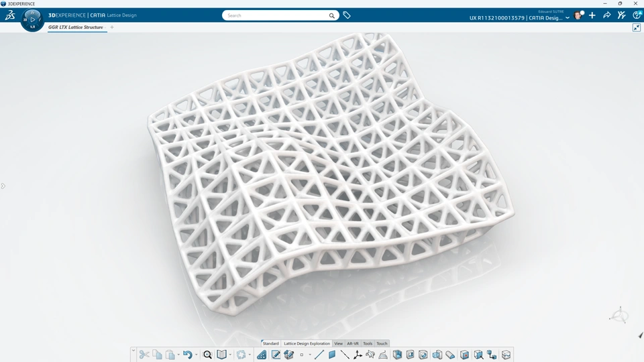The height and width of the screenshot is (362, 644).
Task: Select the blue Plane tool
Action: coord(332,354)
